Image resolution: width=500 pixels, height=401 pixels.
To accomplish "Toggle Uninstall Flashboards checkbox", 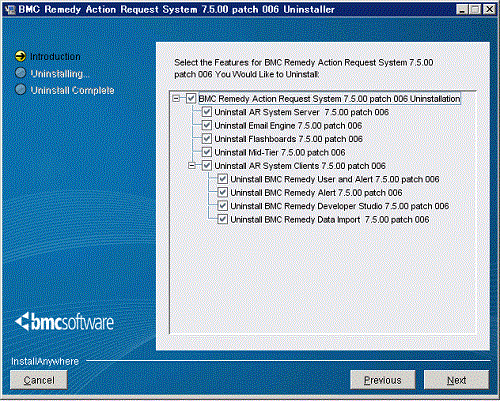I will (207, 139).
